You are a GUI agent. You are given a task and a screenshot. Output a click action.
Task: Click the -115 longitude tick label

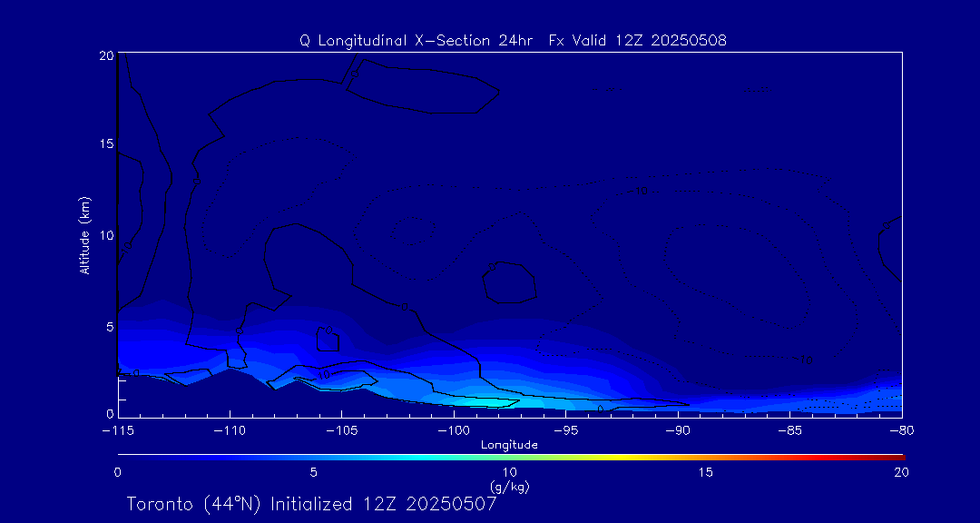[118, 430]
